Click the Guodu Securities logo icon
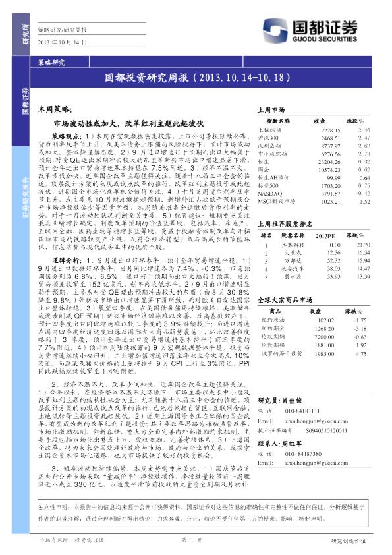This screenshot has height=555, width=392. [275, 31]
